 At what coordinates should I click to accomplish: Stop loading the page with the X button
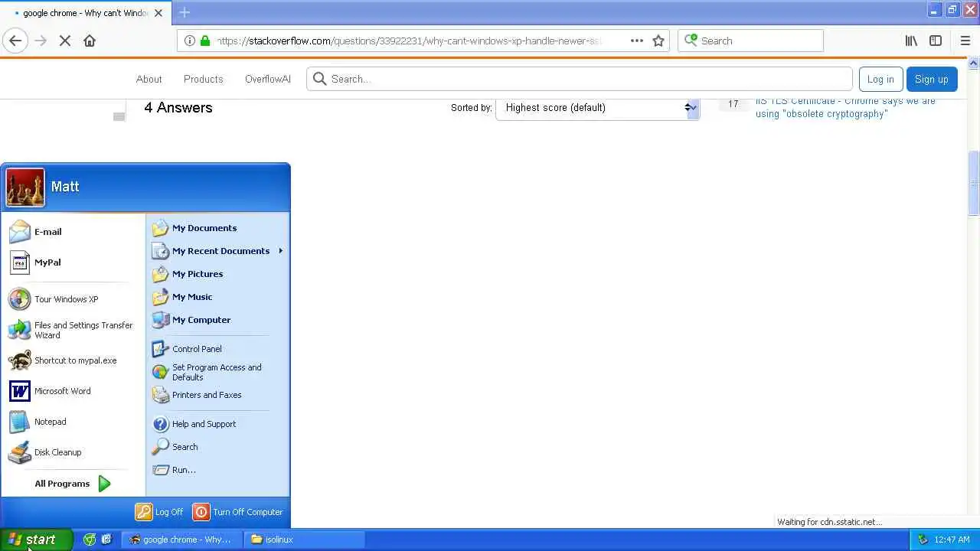pyautogui.click(x=65, y=41)
